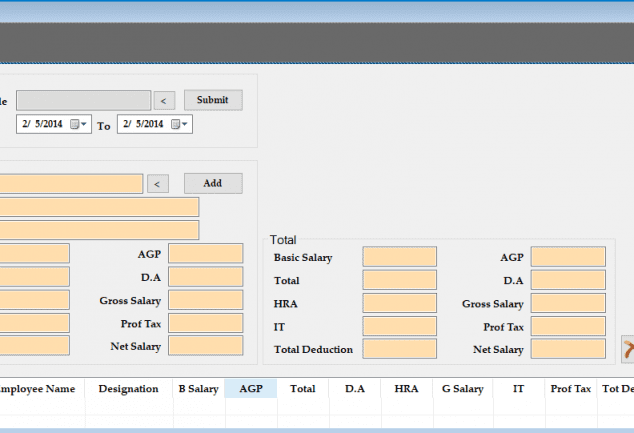Click the calendar icon in To date
Viewport: 634px width, 433px height.
click(x=175, y=124)
